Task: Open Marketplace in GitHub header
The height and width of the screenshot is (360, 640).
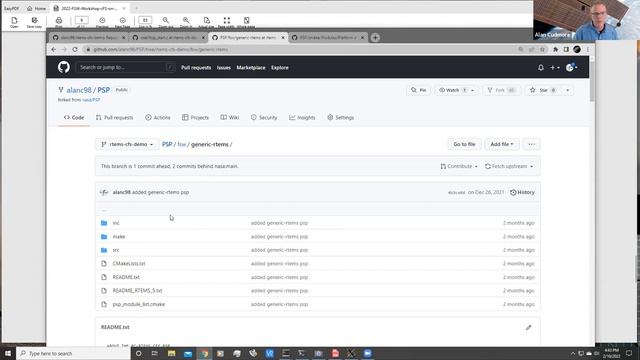Action: tap(251, 68)
